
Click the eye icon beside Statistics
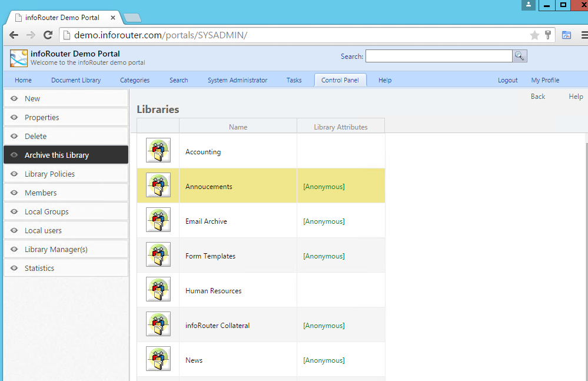pyautogui.click(x=14, y=268)
